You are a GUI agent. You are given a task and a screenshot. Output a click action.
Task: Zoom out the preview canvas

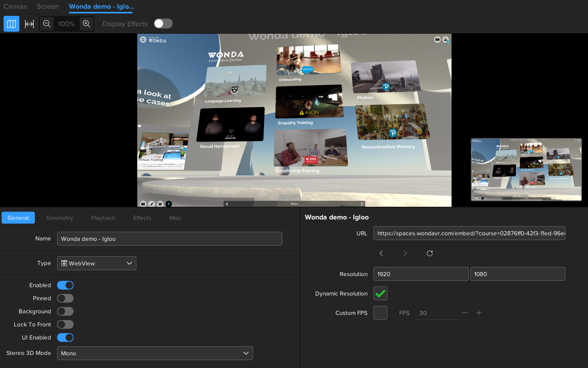pyautogui.click(x=47, y=24)
